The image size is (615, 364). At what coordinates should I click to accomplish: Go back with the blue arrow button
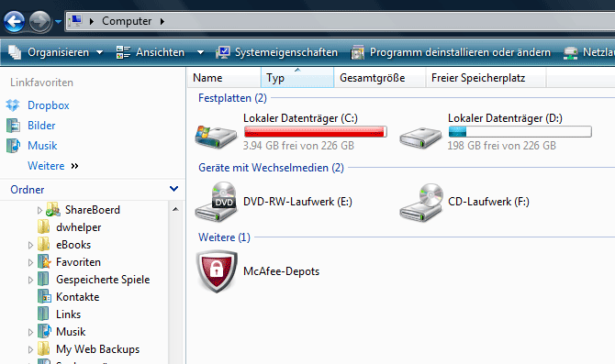click(14, 22)
